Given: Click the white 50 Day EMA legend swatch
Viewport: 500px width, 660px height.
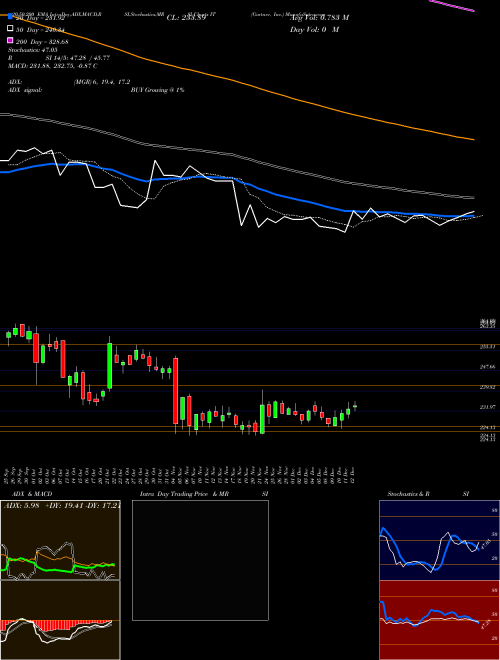Looking at the screenshot, I should coord(10,29).
